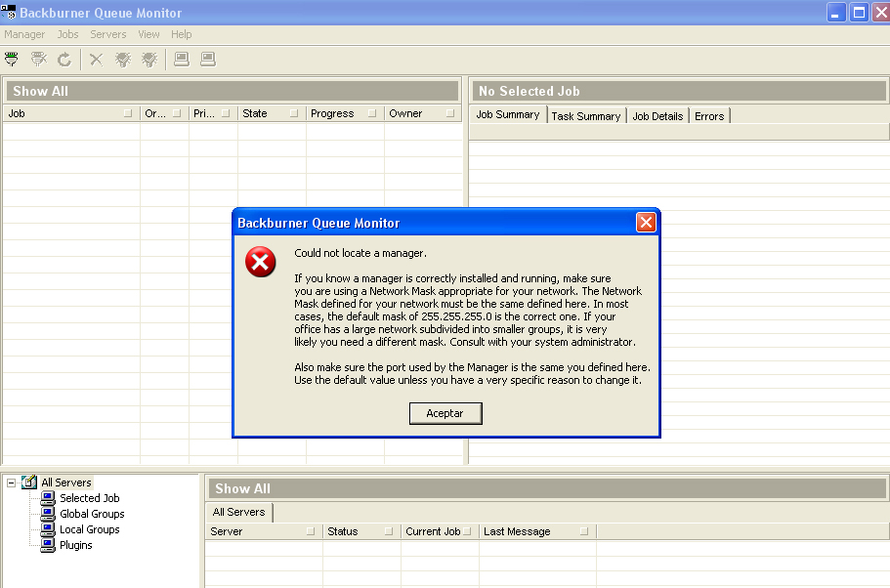The height and width of the screenshot is (588, 890).
Task: Minimize the Backburner Queue Monitor window
Action: [836, 13]
